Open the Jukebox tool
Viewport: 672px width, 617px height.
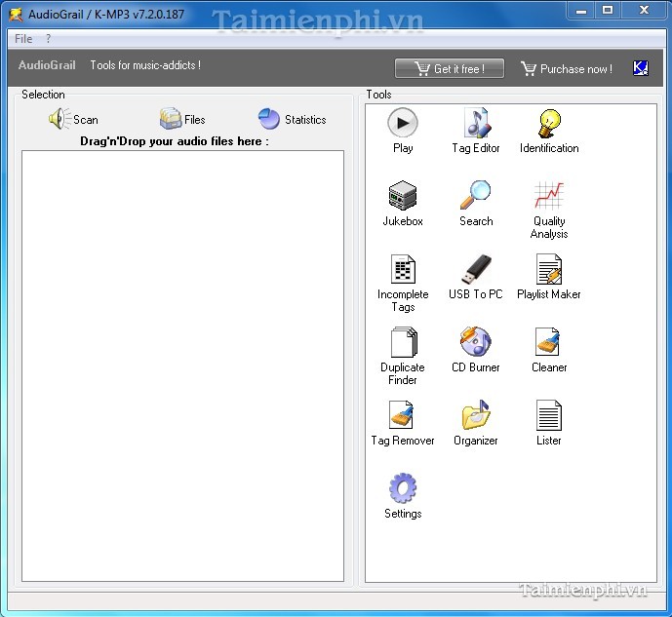[x=403, y=197]
